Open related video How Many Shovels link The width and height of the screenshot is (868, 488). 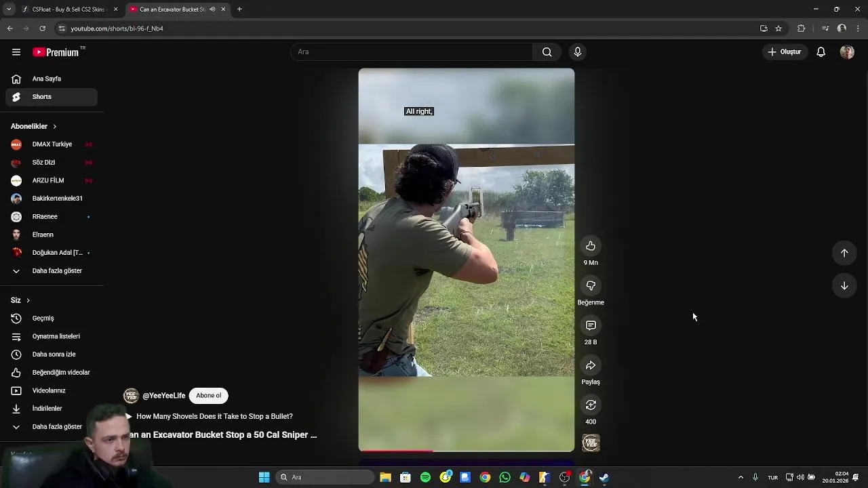point(214,417)
